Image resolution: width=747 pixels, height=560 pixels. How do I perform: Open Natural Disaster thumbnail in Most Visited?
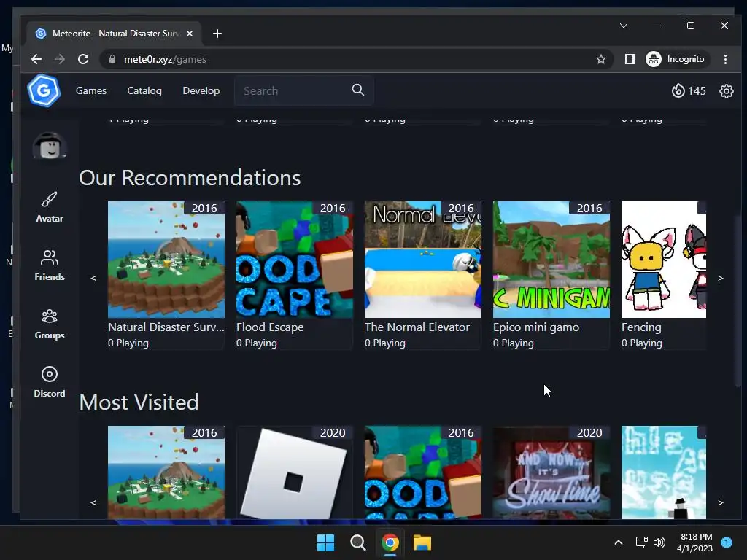(166, 472)
